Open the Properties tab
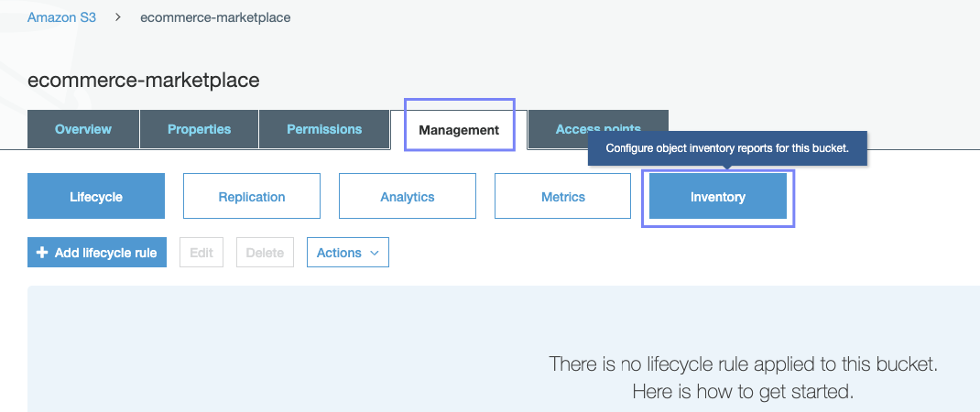Screen dimensions: 980x412 tap(199, 129)
